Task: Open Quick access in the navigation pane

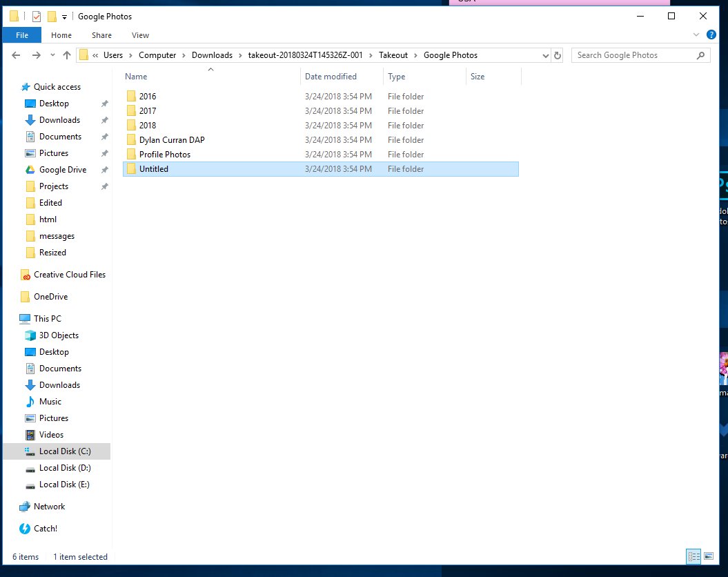Action: click(x=57, y=87)
